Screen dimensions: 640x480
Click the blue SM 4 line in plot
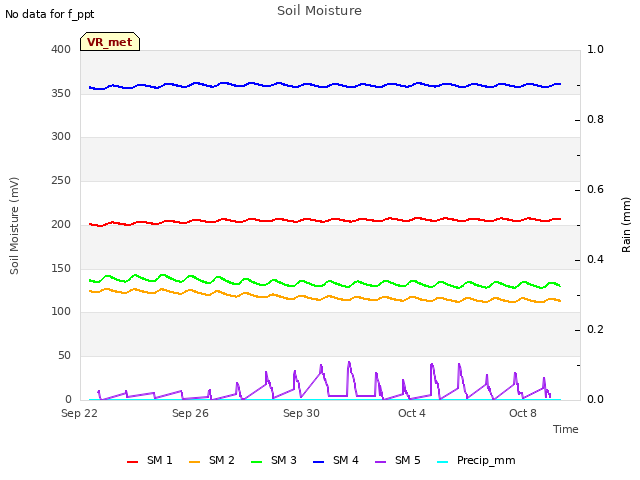tap(325, 87)
